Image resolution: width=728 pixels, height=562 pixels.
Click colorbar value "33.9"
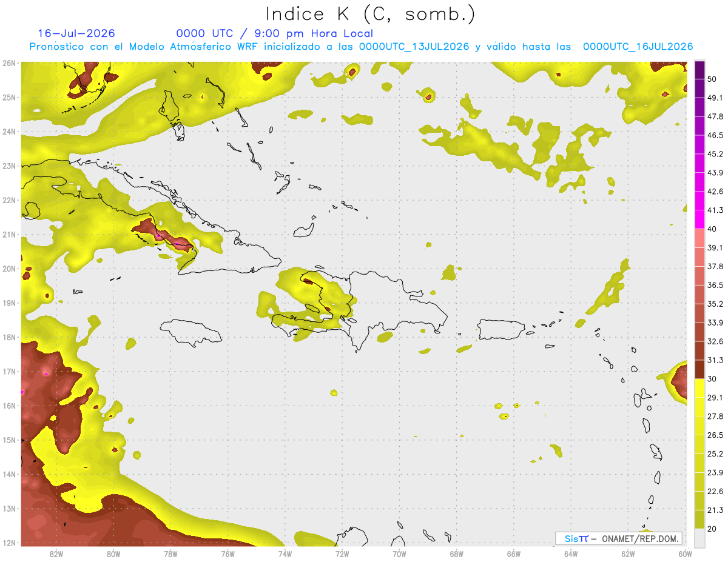click(x=715, y=323)
